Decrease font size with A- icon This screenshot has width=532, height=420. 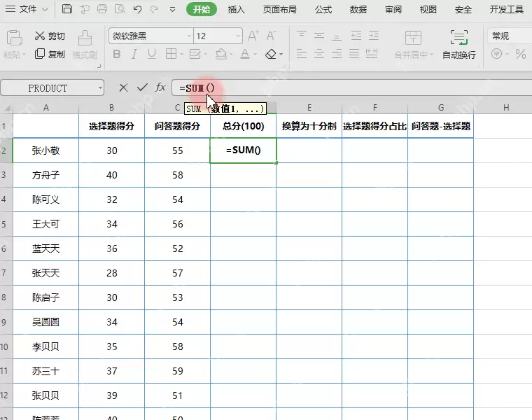[x=271, y=36]
